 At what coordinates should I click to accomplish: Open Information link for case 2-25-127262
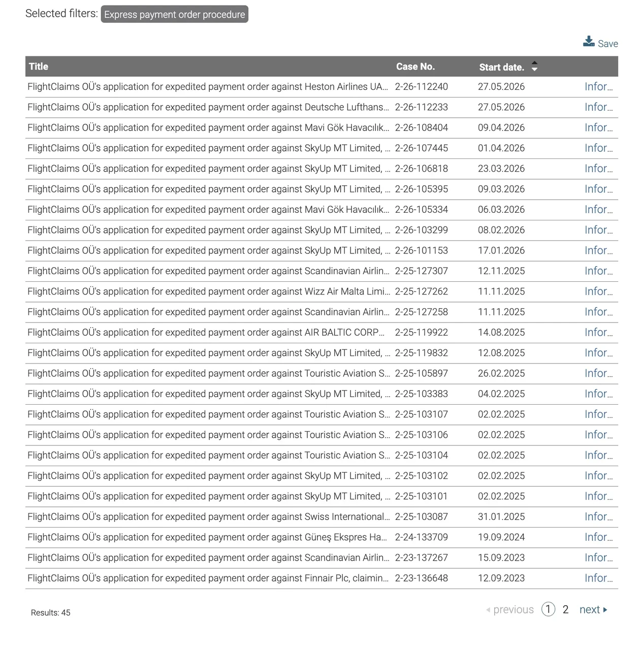coord(598,291)
